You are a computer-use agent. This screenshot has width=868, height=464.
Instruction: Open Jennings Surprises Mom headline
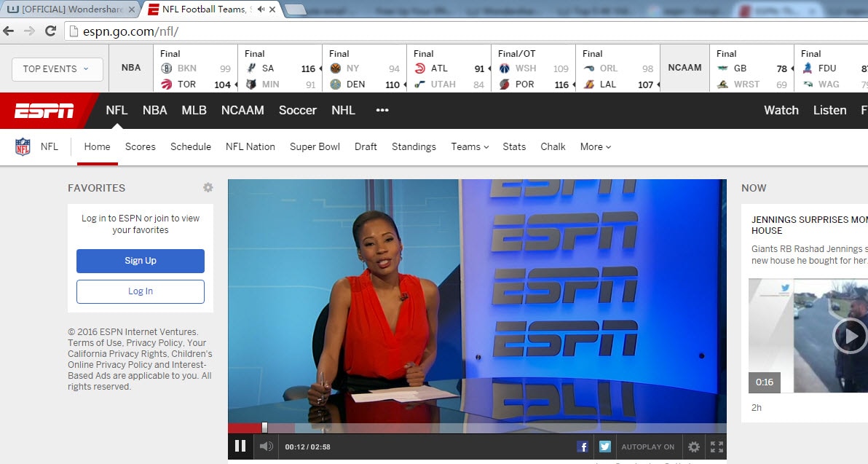point(809,225)
